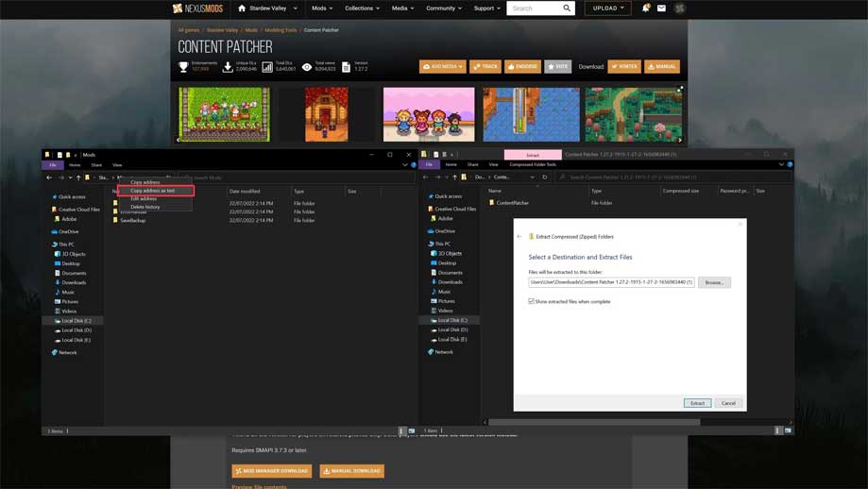Refresh the Content Patcher Explorer window

pos(545,177)
